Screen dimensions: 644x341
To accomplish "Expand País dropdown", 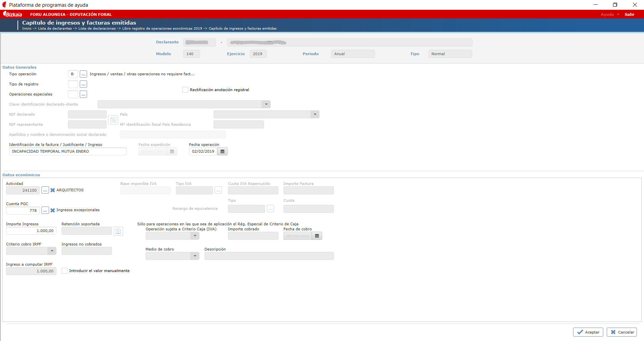I will [315, 114].
